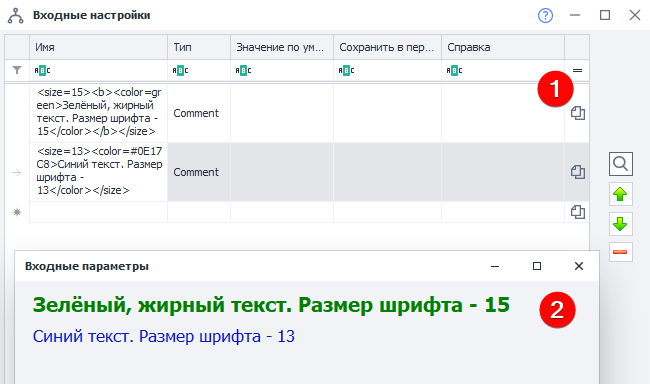The image size is (650, 384).
Task: Open the help question mark icon
Action: pyautogui.click(x=545, y=16)
